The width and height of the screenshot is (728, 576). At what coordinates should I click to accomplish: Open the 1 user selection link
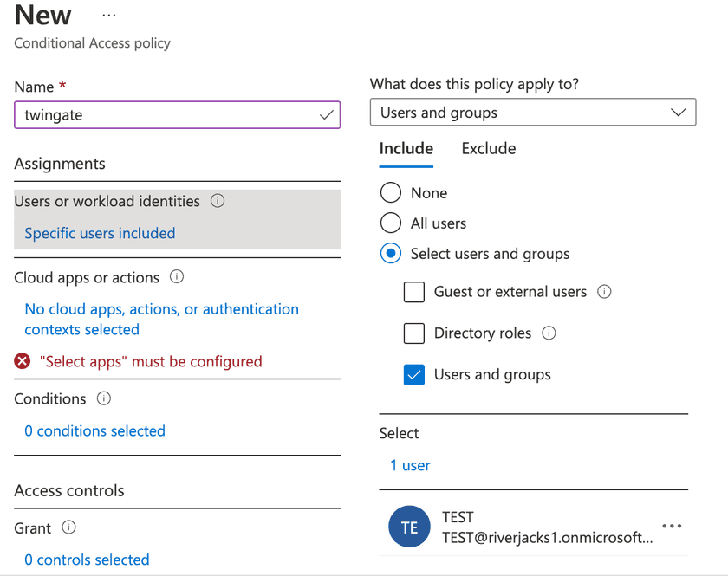(410, 465)
